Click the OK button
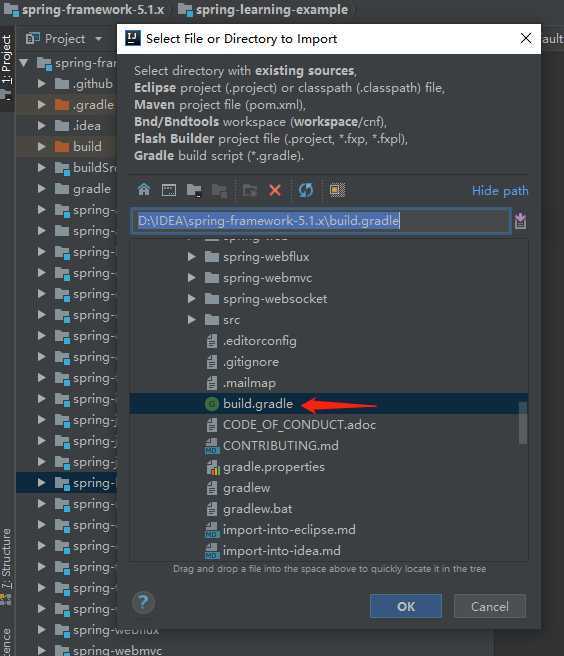The width and height of the screenshot is (564, 656). (406, 606)
